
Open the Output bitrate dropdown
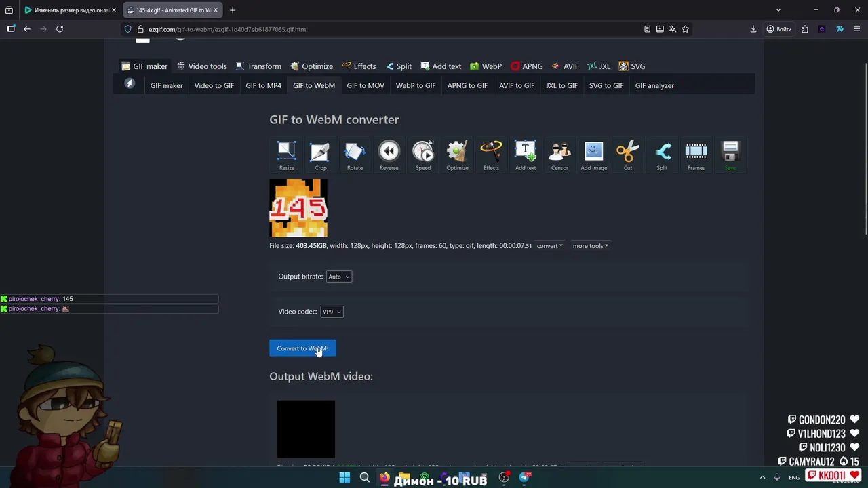338,277
